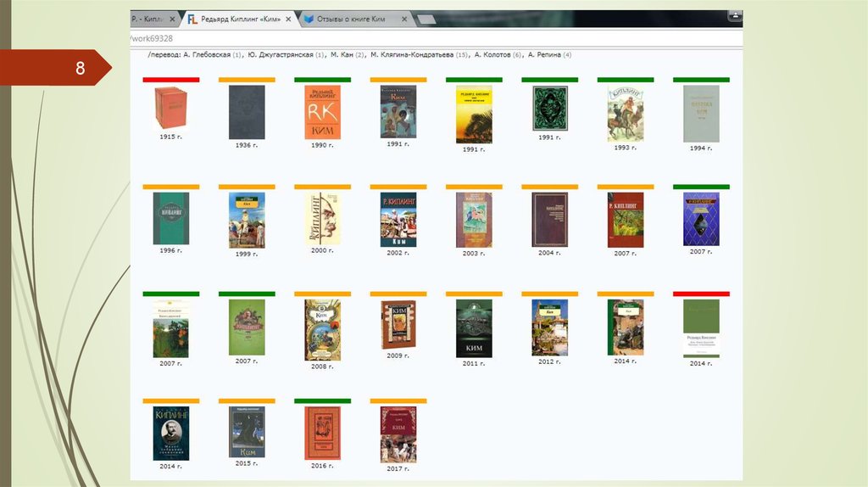Screen dimensions: 868x487
Task: Click the '2015 г.' year label
Action: click(x=247, y=463)
